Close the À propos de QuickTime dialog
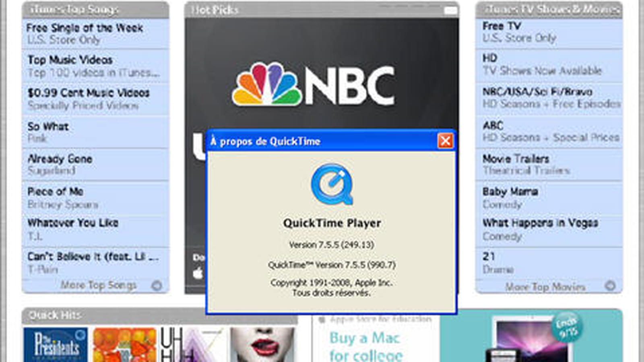Viewport: 644px width, 362px height. click(445, 141)
